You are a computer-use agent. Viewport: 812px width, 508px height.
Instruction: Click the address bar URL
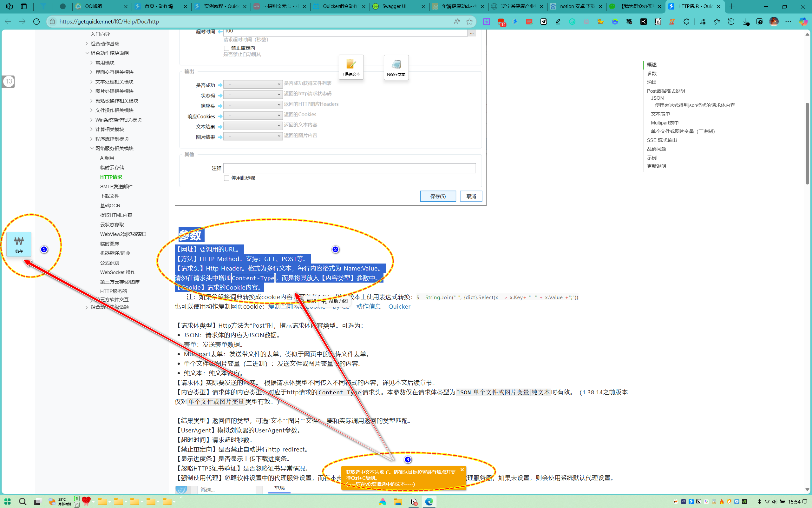(109, 22)
